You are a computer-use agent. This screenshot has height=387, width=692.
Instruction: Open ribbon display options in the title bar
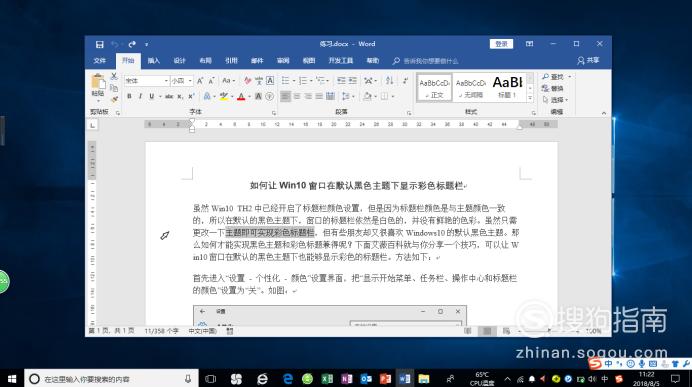pos(530,44)
